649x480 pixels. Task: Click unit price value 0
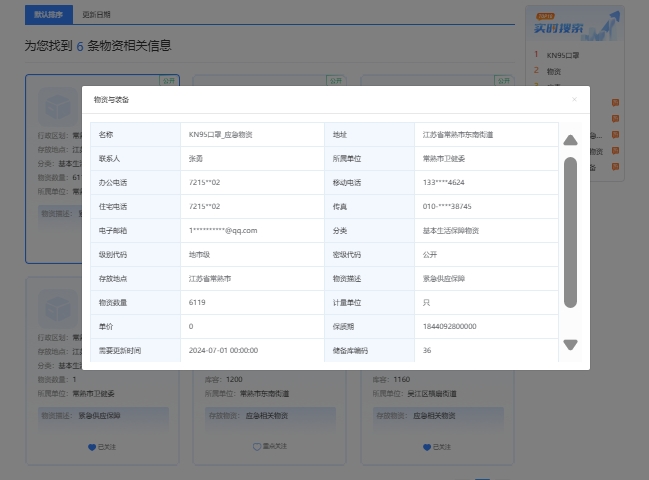191,326
